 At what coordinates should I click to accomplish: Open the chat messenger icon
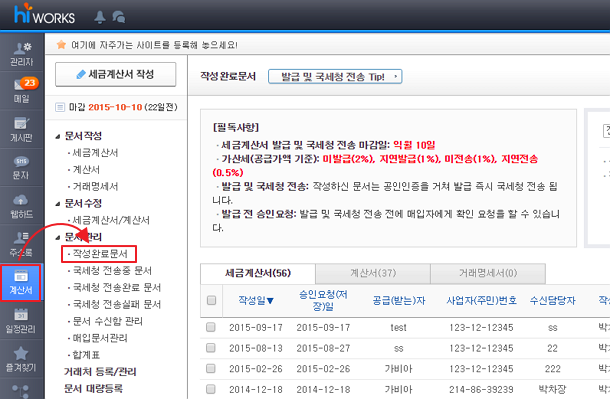(118, 17)
